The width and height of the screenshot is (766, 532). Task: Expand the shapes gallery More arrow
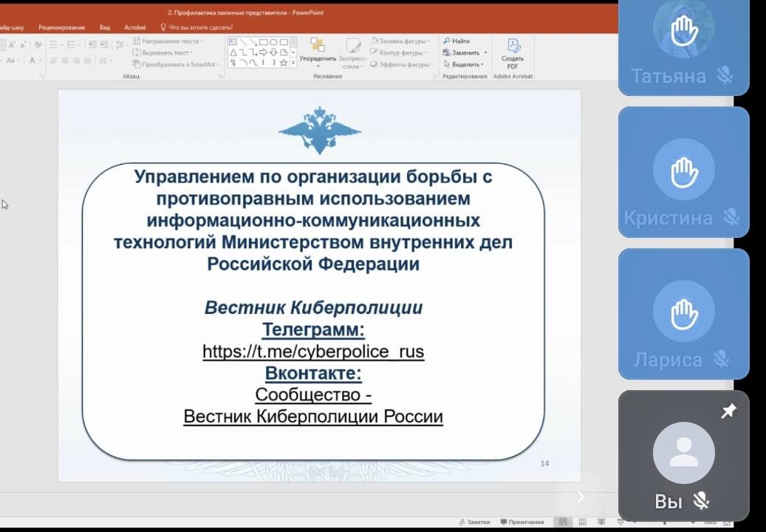tap(293, 63)
